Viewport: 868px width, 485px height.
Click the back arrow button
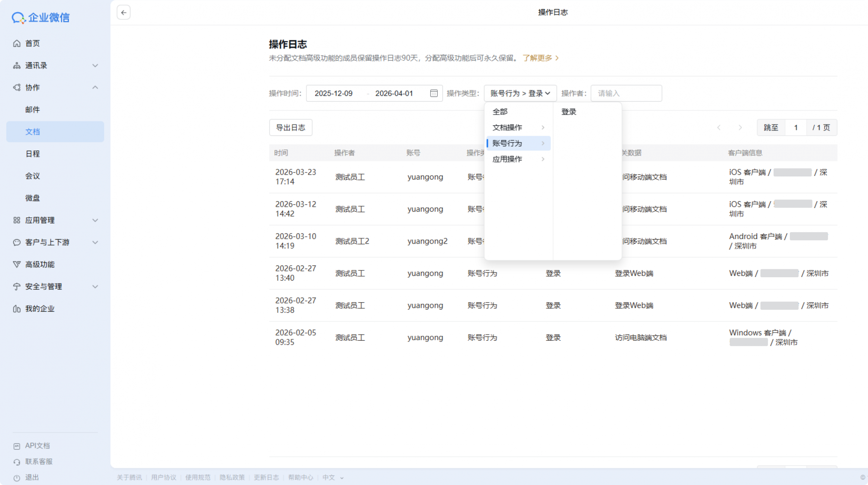point(124,13)
